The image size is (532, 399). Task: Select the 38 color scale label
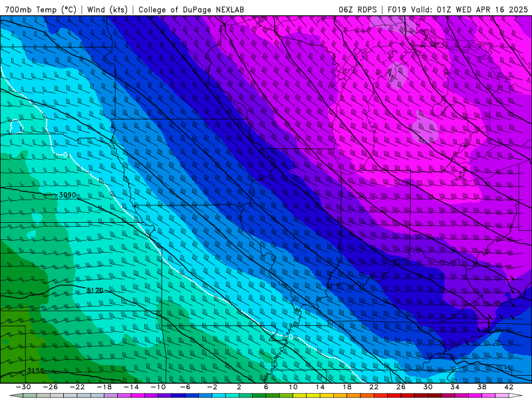[x=481, y=387]
